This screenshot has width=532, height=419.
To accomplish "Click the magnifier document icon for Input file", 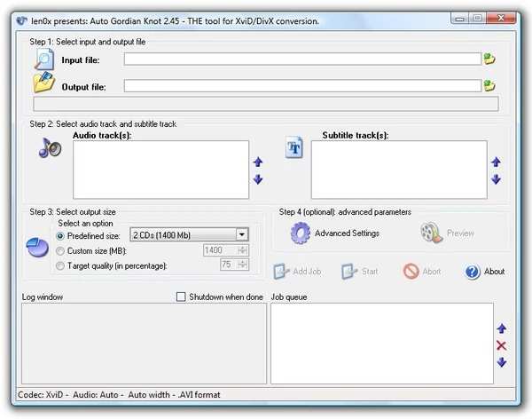I will 44,59.
